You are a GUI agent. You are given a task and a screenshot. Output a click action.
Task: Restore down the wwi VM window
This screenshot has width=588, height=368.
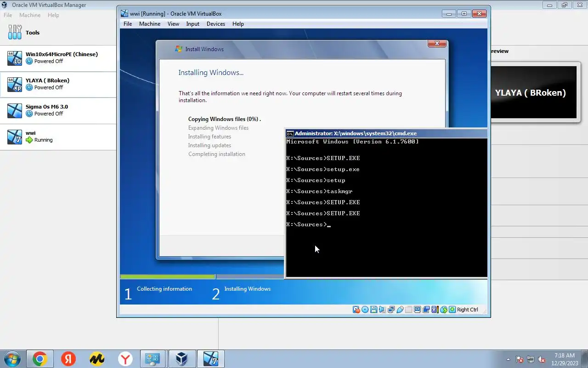pyautogui.click(x=464, y=13)
